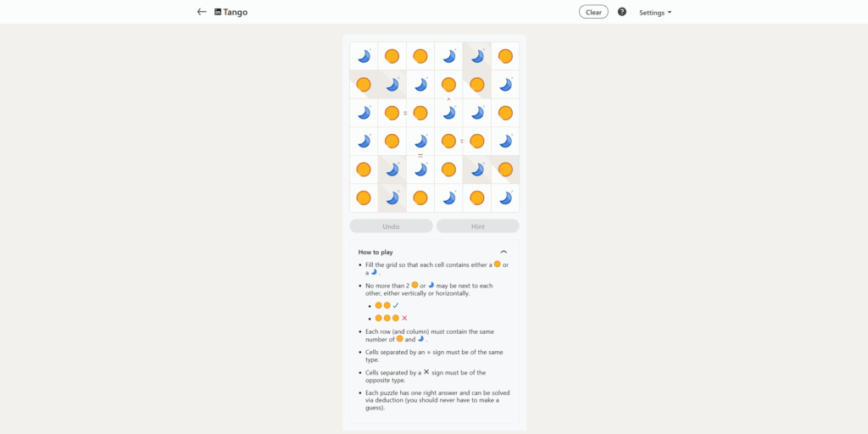Toggle the moon directly below the cross sign
Image resolution: width=868 pixels, height=434 pixels.
pos(448,113)
